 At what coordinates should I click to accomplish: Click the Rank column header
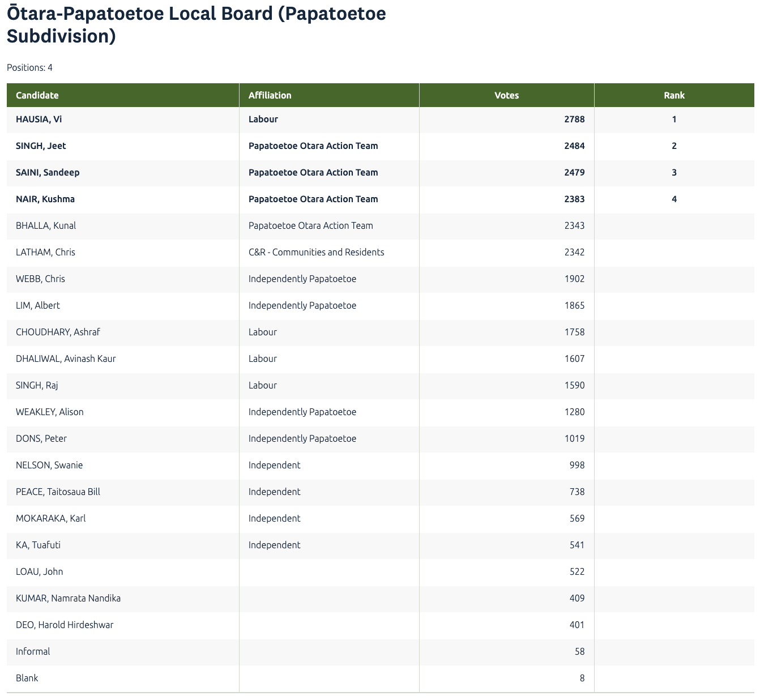tap(674, 95)
